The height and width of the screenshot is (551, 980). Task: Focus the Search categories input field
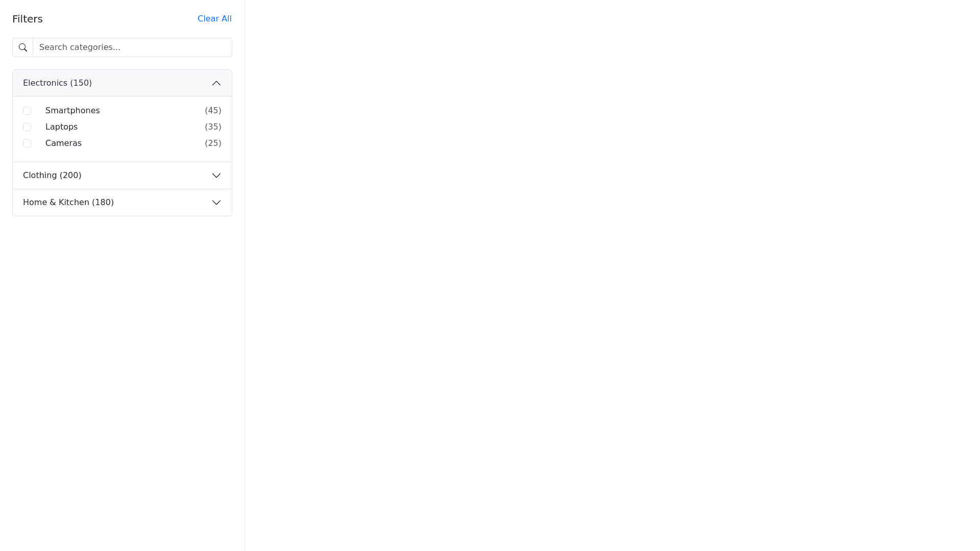point(132,47)
